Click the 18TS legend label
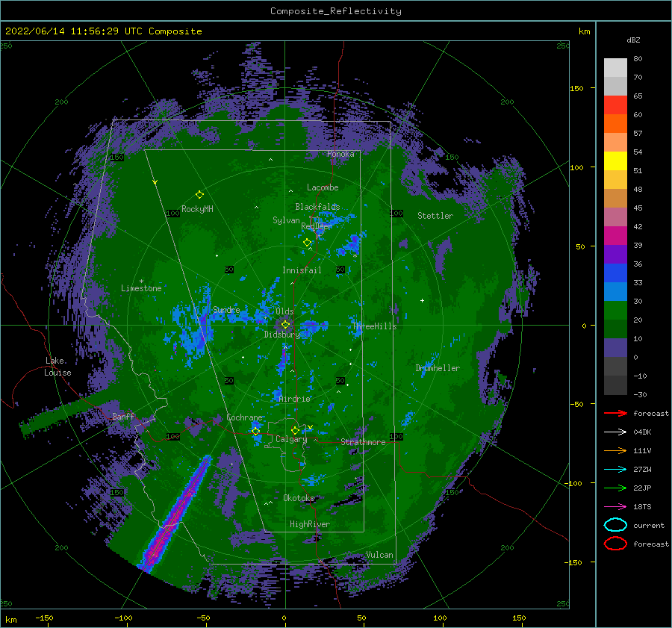The image size is (672, 628). [x=642, y=507]
